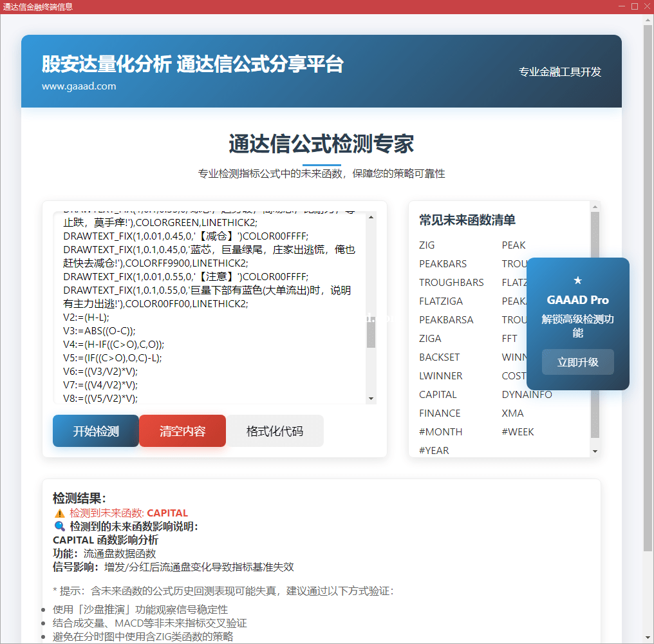The image size is (654, 644).
Task: Click the 结合成交量、MACD tip line
Action: [x=150, y=623]
